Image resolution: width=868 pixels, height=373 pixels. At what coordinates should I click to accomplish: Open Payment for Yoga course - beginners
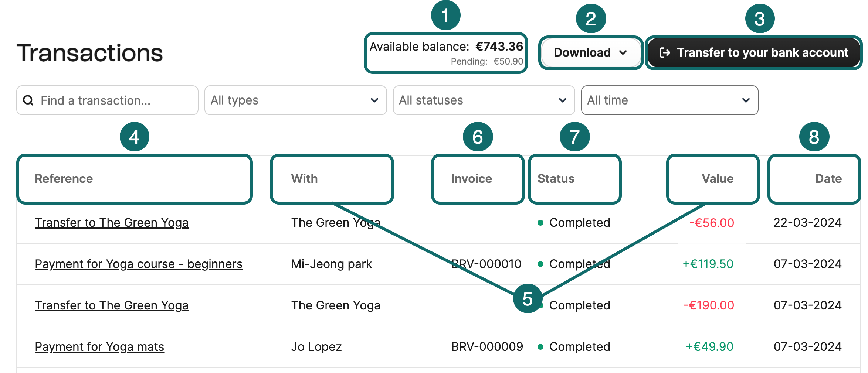point(139,264)
